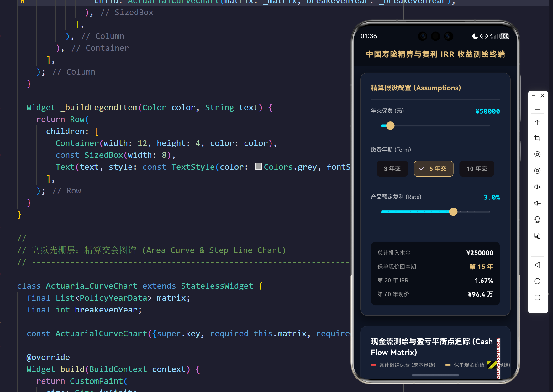Click the 产品预定复利 rate slider thumb

tap(453, 212)
